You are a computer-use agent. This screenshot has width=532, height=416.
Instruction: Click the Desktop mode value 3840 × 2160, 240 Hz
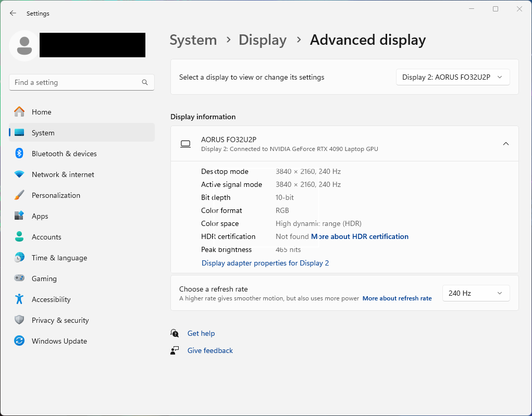pos(308,171)
